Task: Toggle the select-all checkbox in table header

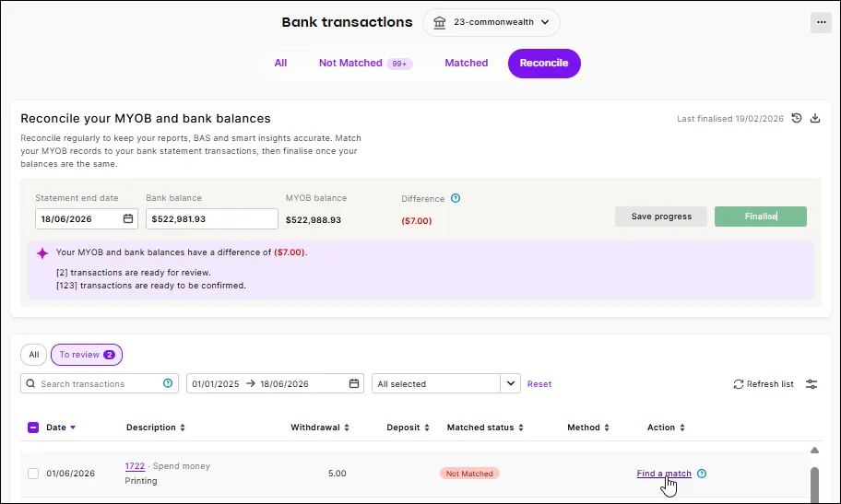Action: (32, 428)
